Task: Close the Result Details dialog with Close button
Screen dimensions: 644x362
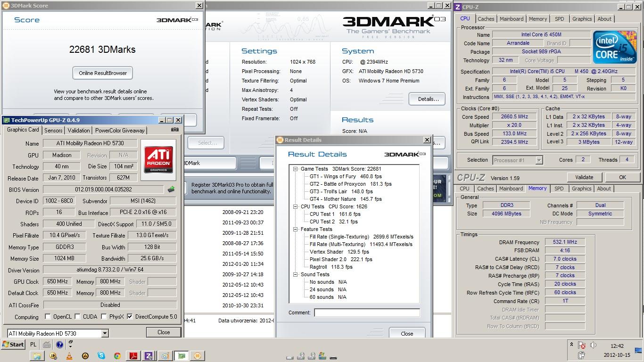Action: pos(407,333)
